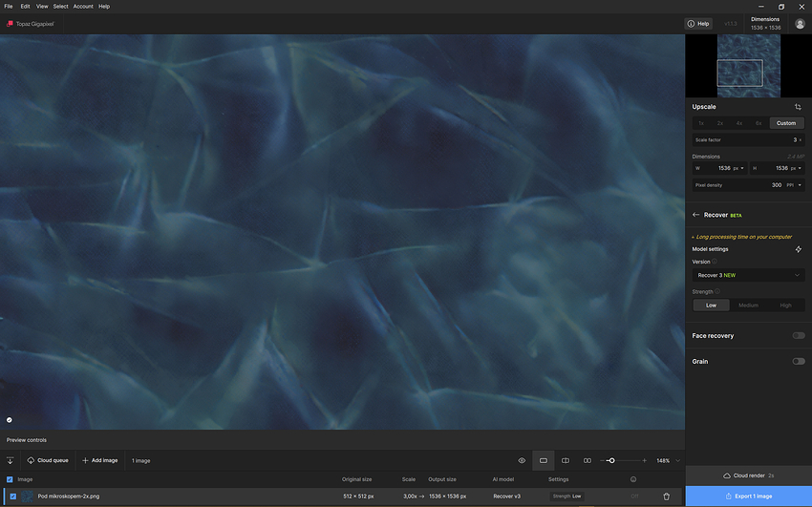Viewport: 812px width, 507px height.
Task: Select single view layout icon
Action: 544,460
